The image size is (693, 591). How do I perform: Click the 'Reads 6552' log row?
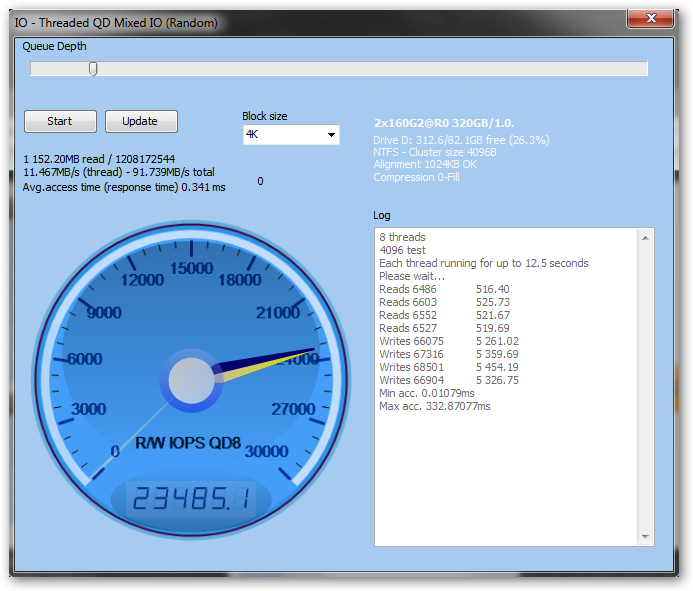click(444, 315)
